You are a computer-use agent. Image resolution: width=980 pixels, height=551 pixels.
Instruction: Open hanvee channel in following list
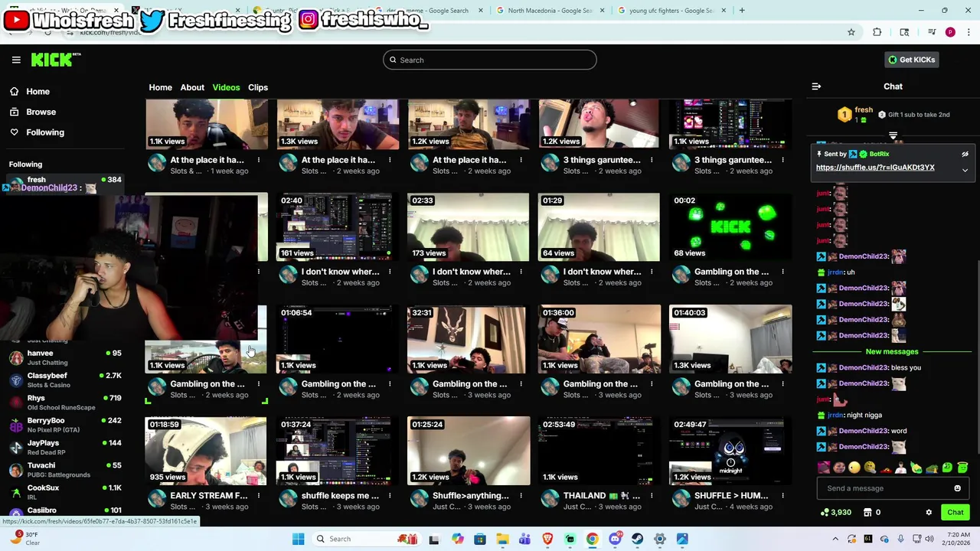[65, 357]
